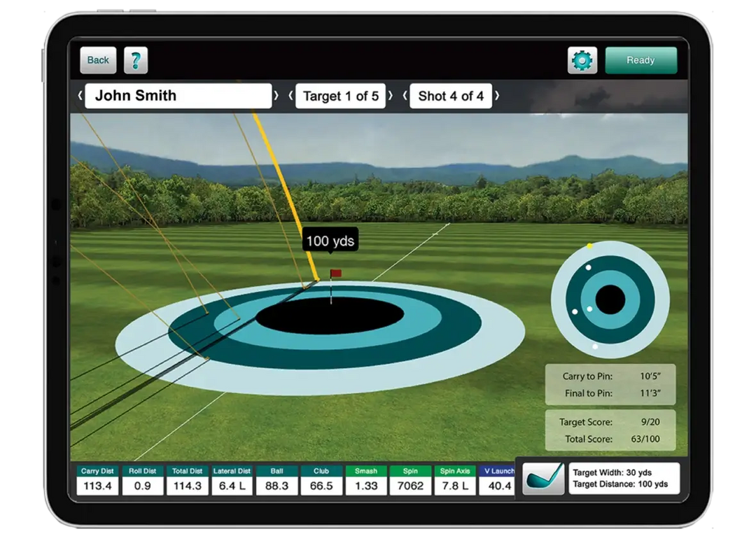Open settings with the gear icon
The height and width of the screenshot is (536, 756).
tap(582, 61)
